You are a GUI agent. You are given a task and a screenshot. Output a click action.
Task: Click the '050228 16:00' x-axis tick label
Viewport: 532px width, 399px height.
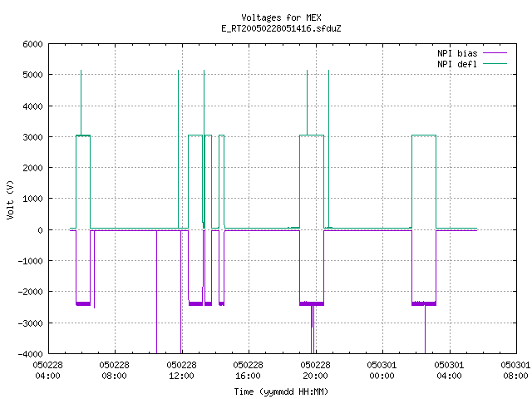(248, 371)
